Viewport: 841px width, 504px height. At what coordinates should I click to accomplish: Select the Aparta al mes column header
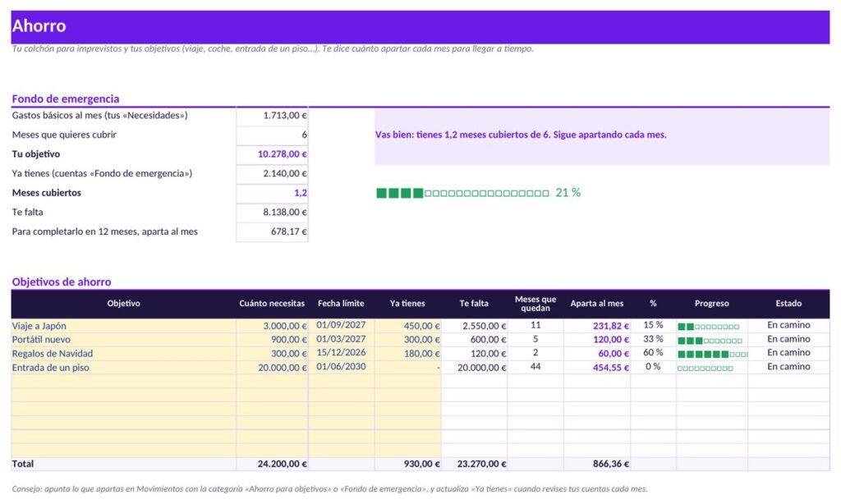pos(597,304)
